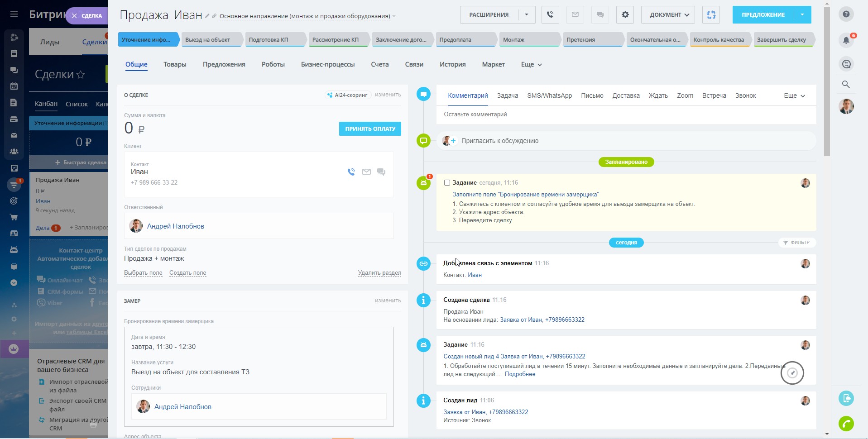Image resolution: width=868 pixels, height=439 pixels.
Task: Open the Документ dropdown
Action: tap(668, 14)
